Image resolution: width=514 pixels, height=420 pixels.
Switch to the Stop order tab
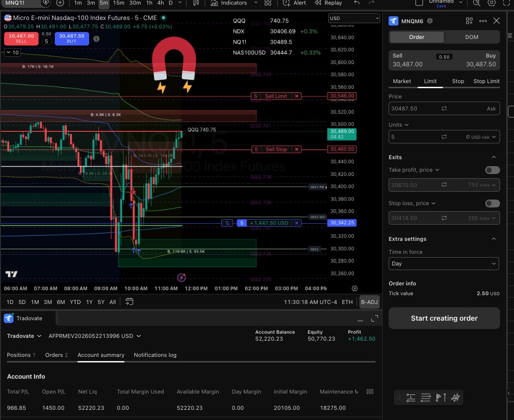458,81
